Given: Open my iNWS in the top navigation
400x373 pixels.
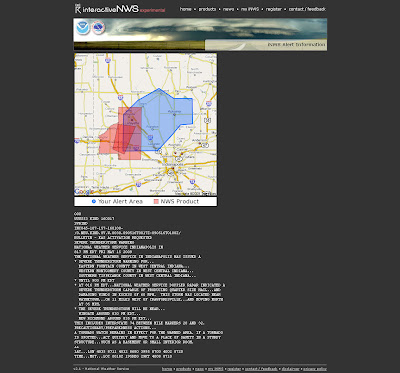Looking at the screenshot, I should pos(250,9).
